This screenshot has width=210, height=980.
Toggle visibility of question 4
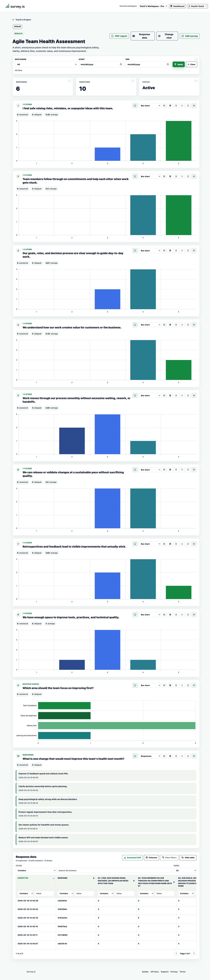(194, 325)
